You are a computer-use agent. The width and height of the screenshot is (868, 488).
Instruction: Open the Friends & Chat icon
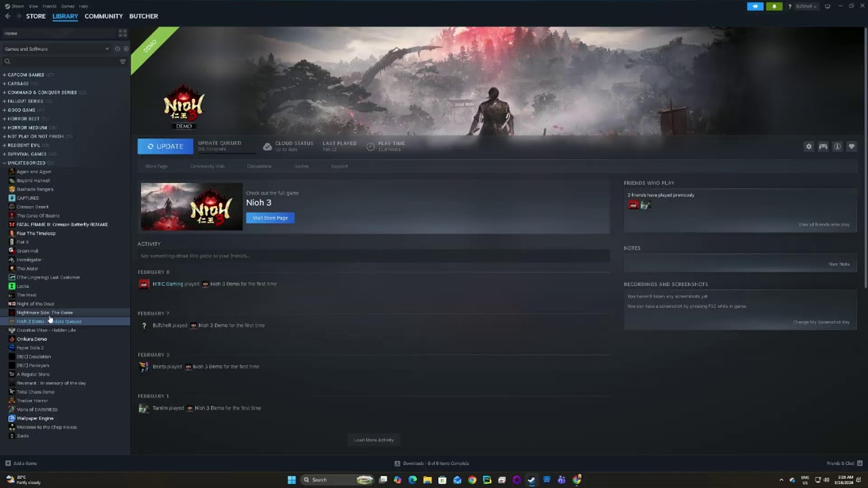coord(859,464)
